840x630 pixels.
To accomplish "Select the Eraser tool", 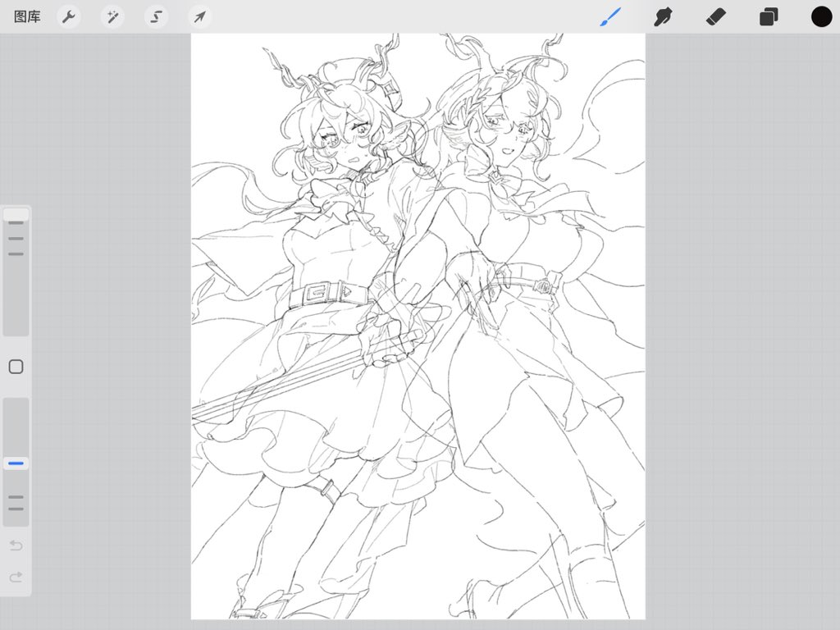I will [x=715, y=16].
